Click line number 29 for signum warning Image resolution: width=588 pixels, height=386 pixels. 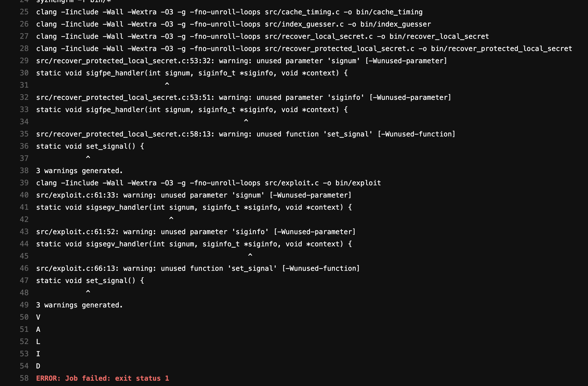[x=24, y=61]
